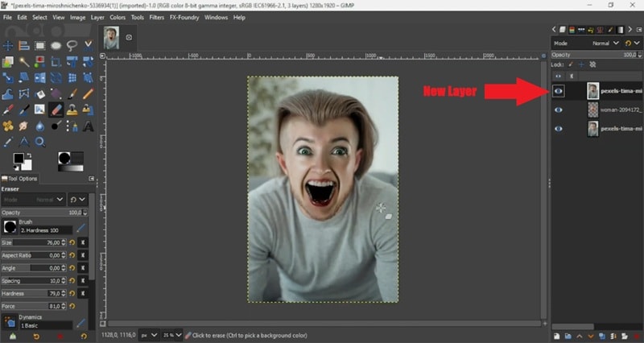Open the eraser mode group switcher dropdown

(77, 200)
